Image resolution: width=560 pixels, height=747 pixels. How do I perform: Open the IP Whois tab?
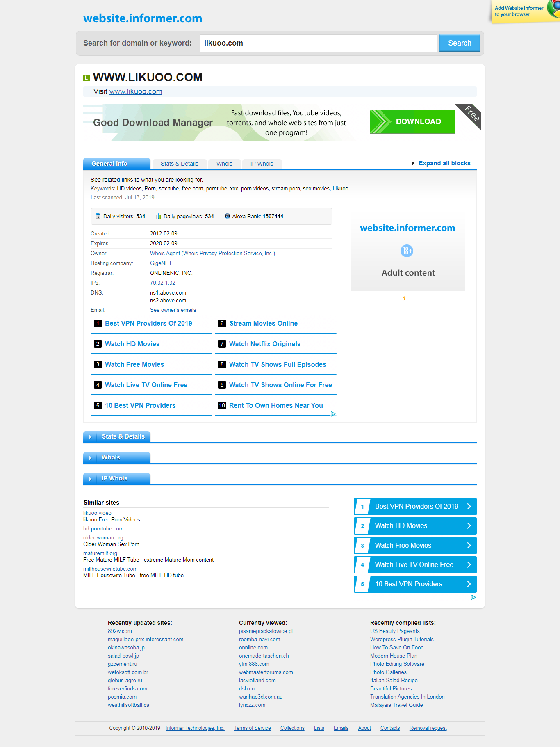click(x=262, y=164)
